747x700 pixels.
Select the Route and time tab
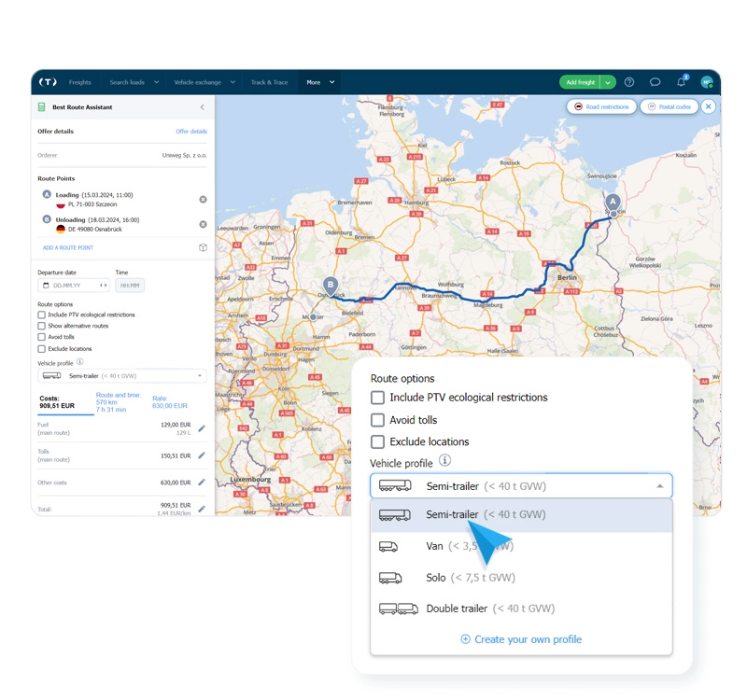(119, 402)
